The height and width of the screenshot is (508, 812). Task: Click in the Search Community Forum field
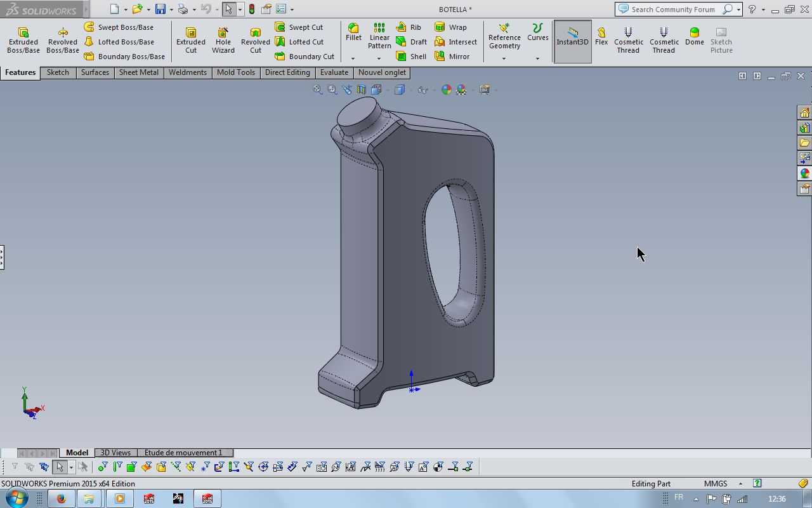point(674,9)
